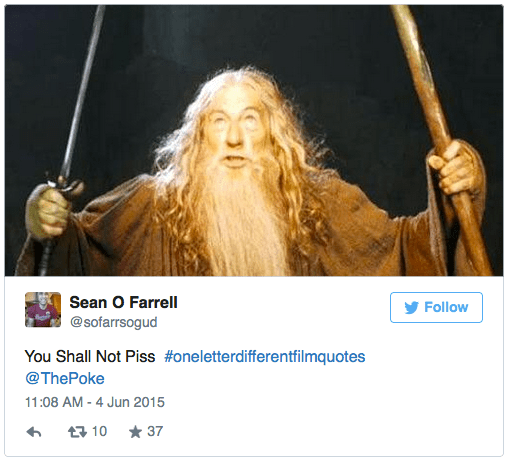
Task: Click the @sofarrsogud handle
Action: (113, 322)
